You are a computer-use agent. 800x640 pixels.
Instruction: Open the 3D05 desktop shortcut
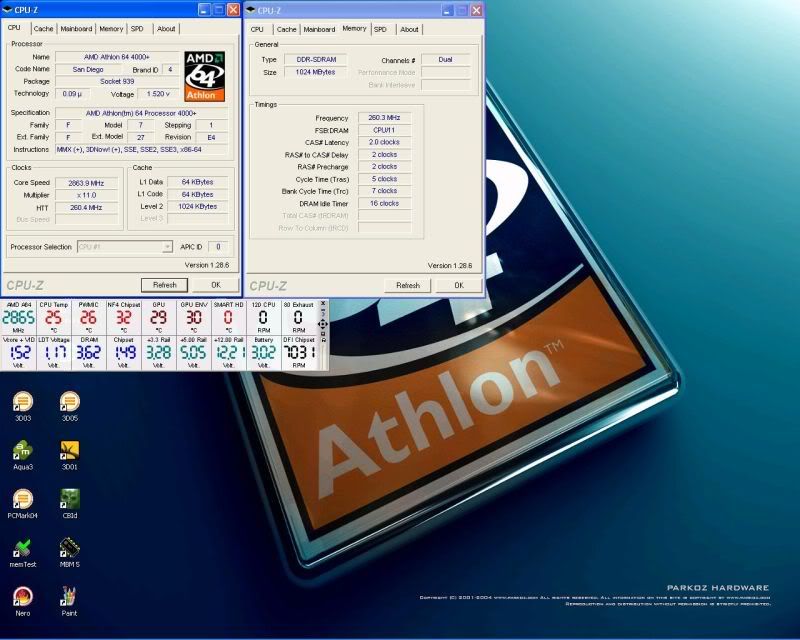69,406
